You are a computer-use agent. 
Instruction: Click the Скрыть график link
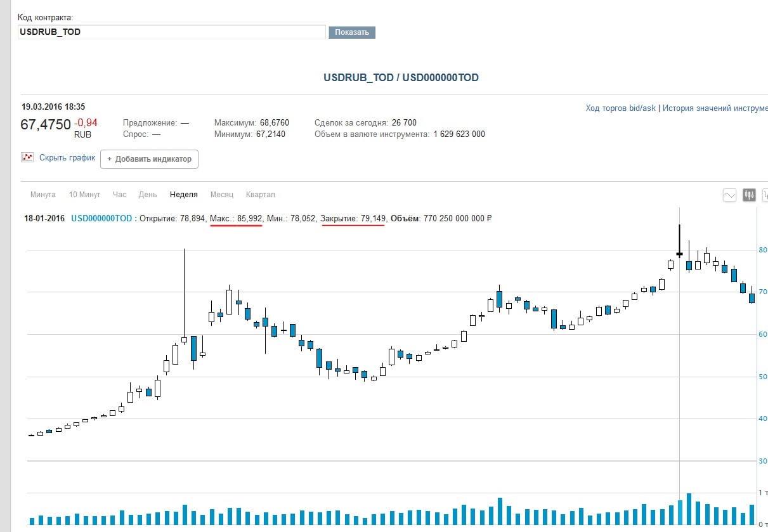[67, 158]
